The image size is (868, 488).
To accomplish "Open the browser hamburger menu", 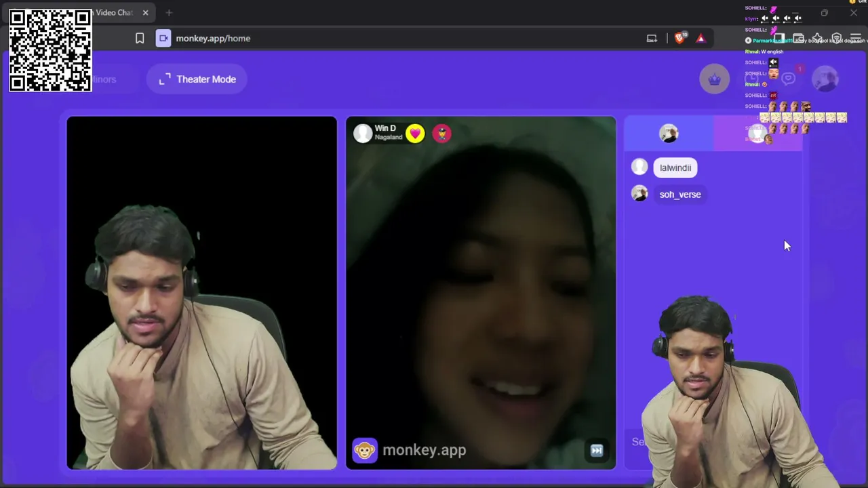I will 856,39.
